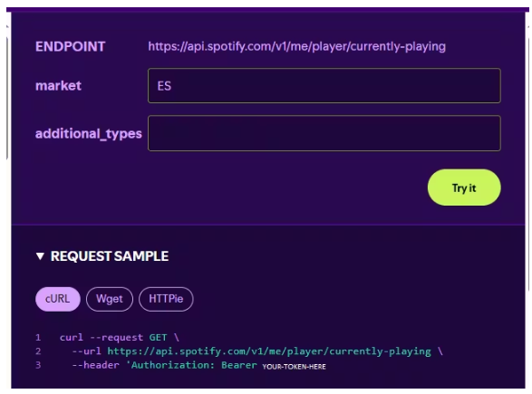This screenshot has width=532, height=394.
Task: Focus the market input field containing ES
Action: (324, 86)
